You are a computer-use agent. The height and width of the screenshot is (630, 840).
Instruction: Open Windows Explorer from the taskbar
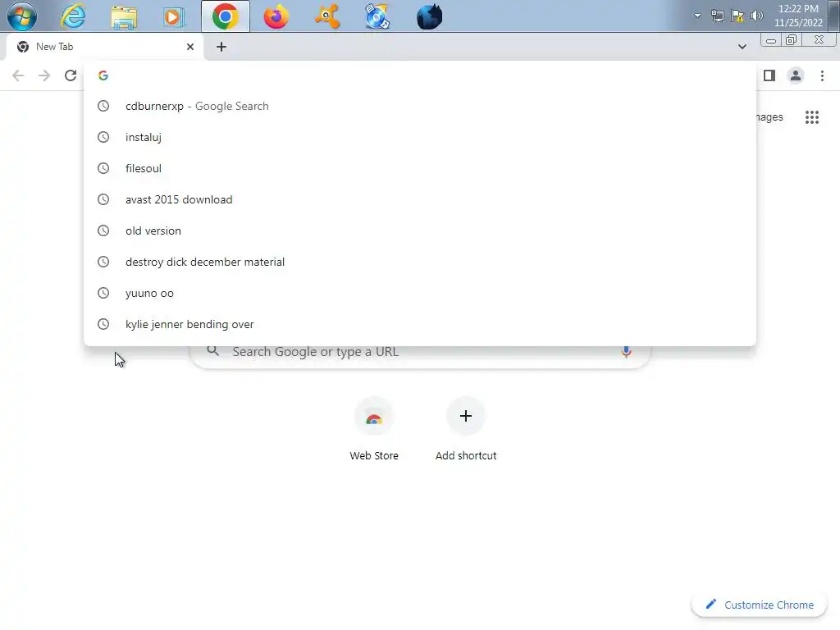(124, 16)
